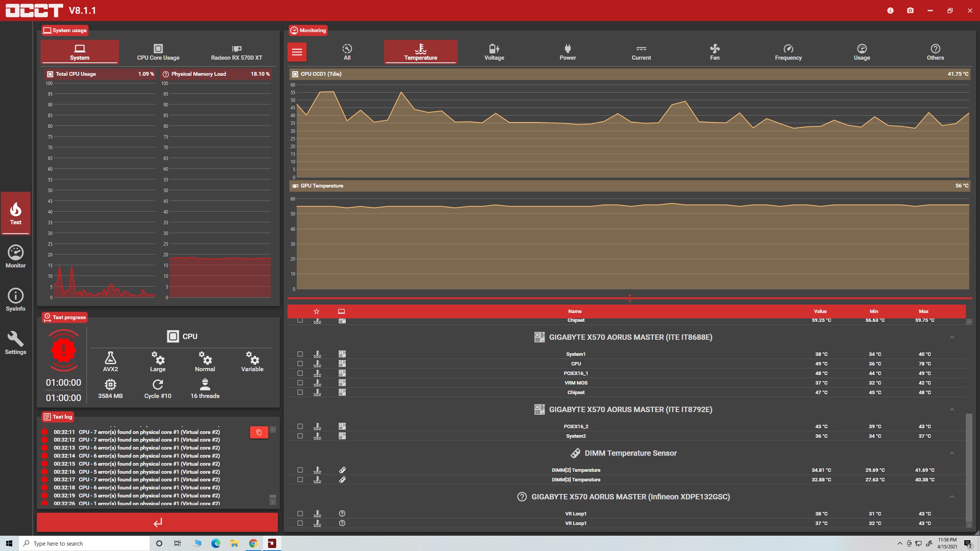
Task: Collapse the ITE IT8792E sensor group
Action: coord(952,409)
